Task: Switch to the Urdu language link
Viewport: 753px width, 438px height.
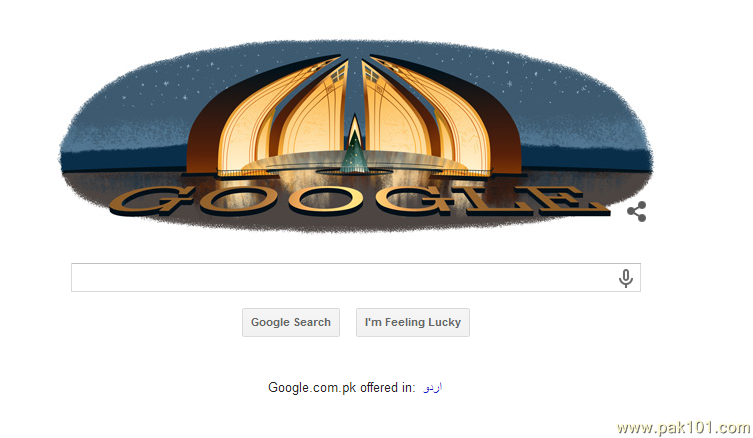Action: (x=432, y=387)
